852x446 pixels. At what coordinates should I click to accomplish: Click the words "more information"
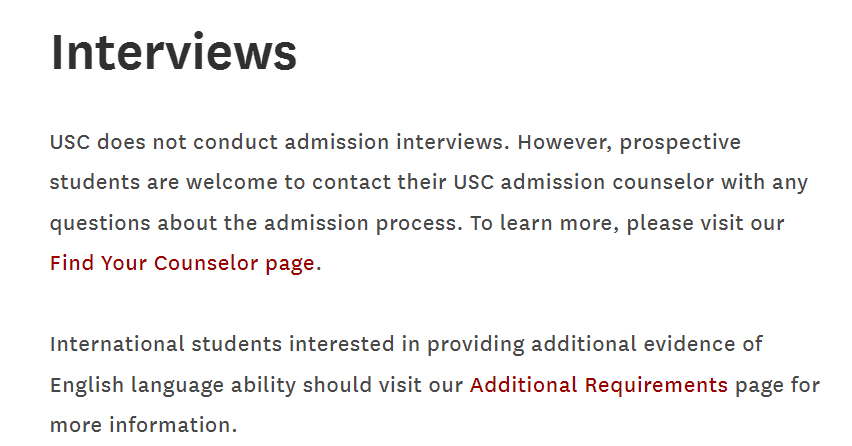pos(143,425)
